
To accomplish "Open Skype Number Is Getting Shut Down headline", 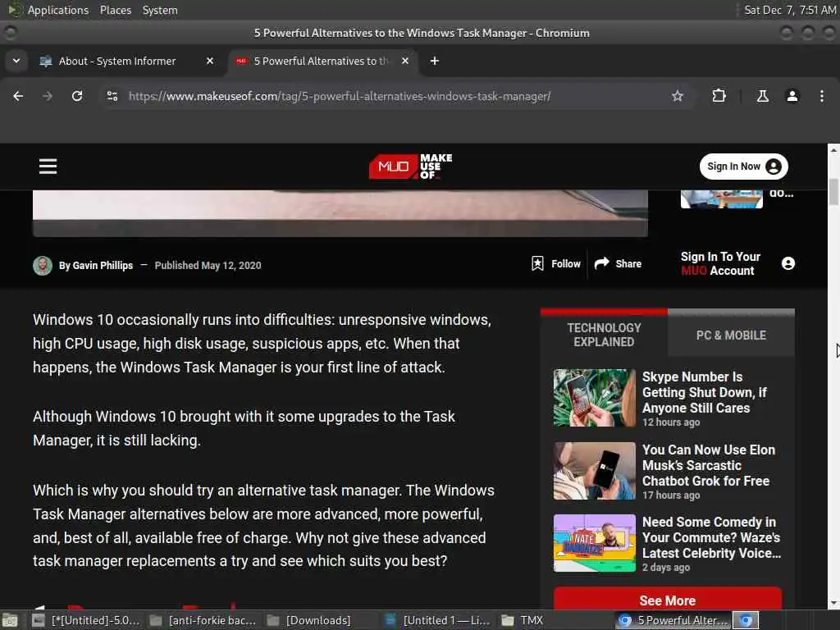I will [704, 392].
